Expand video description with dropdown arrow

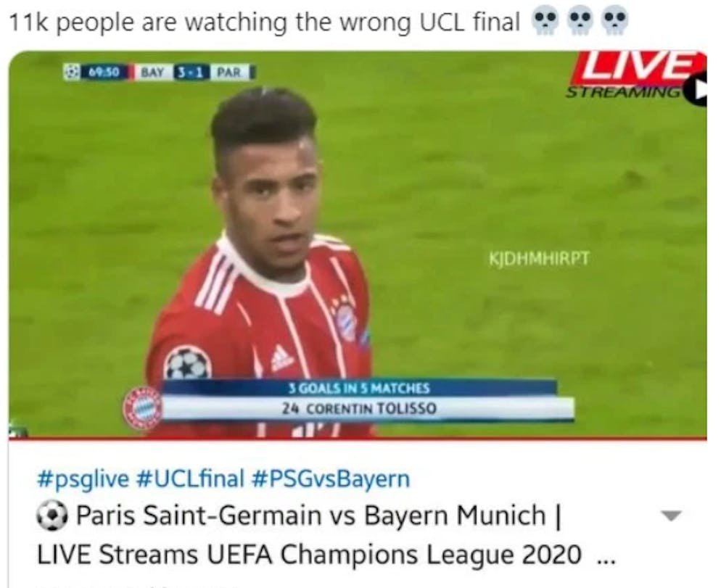670,515
